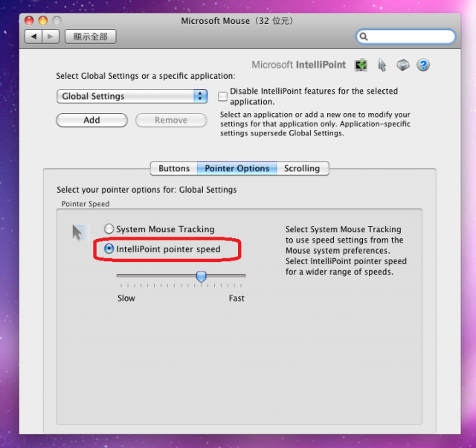This screenshot has height=448, width=476.
Task: Switch to the Pointer Options tab
Action: [237, 169]
